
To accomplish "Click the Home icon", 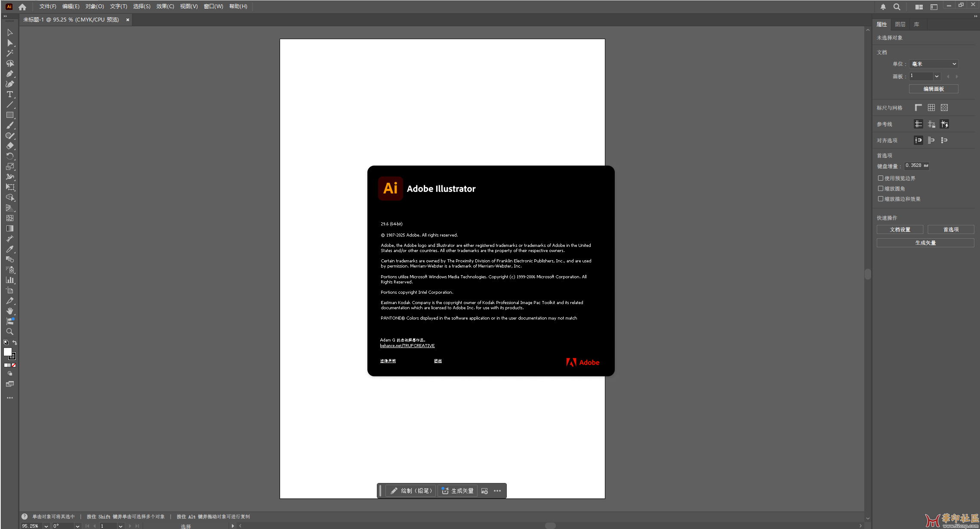I will pos(22,7).
